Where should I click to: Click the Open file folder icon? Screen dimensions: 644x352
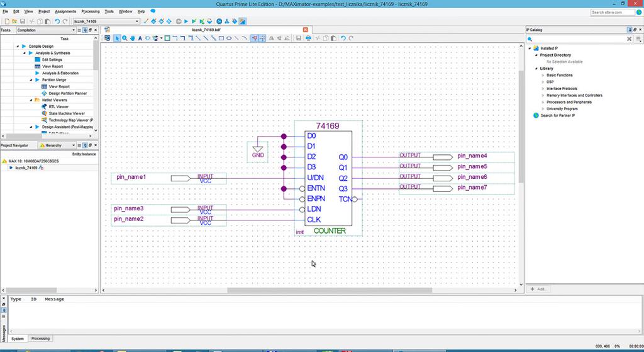click(14, 21)
